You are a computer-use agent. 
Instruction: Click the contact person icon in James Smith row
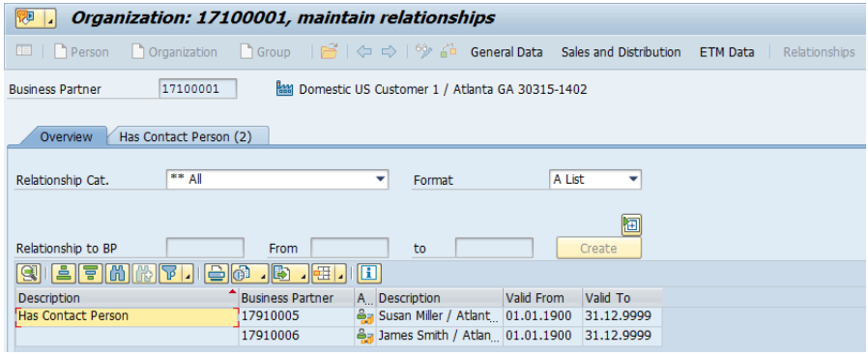tap(364, 336)
